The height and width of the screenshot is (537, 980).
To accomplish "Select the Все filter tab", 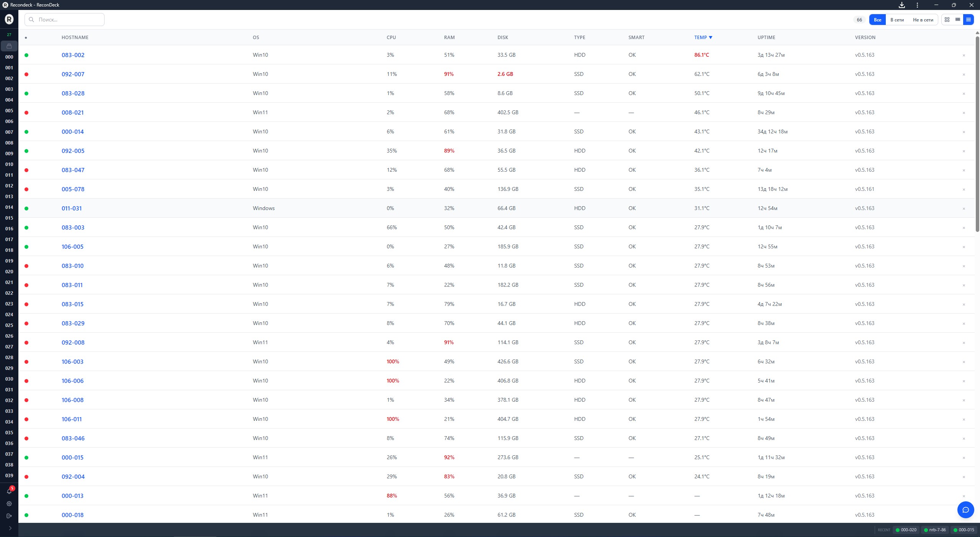I will [877, 19].
